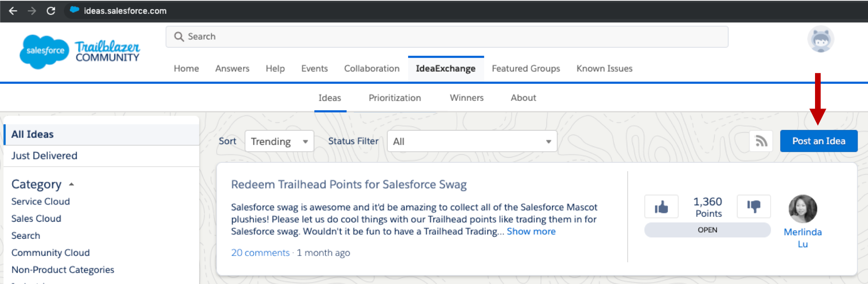Select All Ideas in the sidebar
868x284 pixels.
coord(101,135)
